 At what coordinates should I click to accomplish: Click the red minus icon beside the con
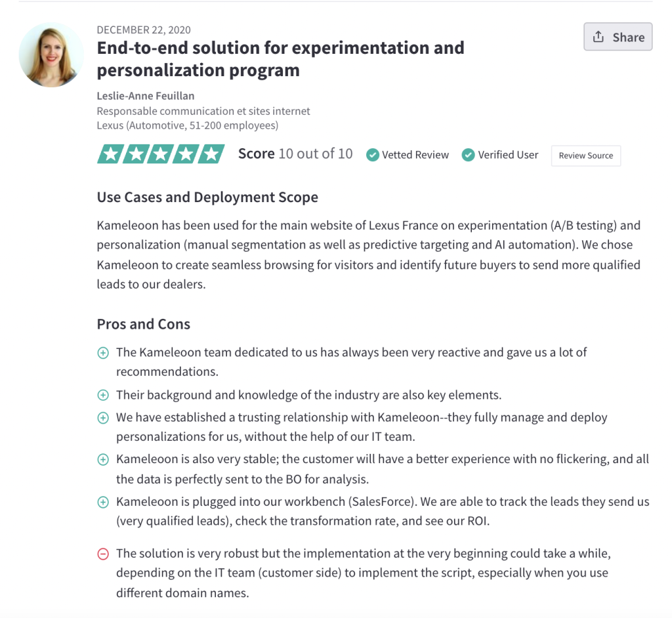[x=103, y=554]
